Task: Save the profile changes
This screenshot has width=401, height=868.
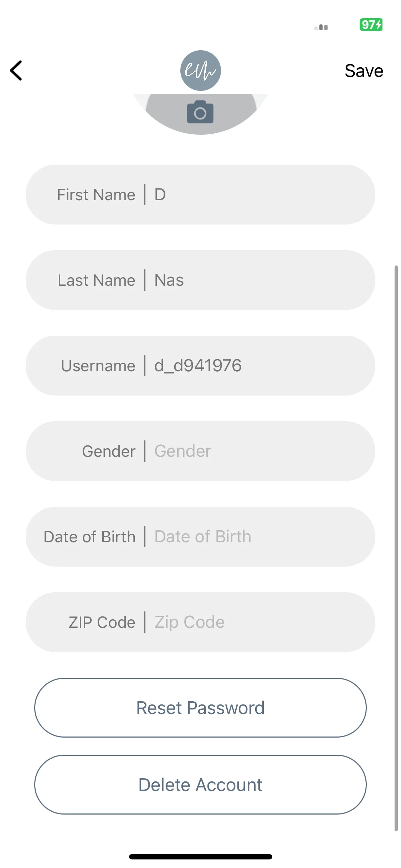Action: 364,71
